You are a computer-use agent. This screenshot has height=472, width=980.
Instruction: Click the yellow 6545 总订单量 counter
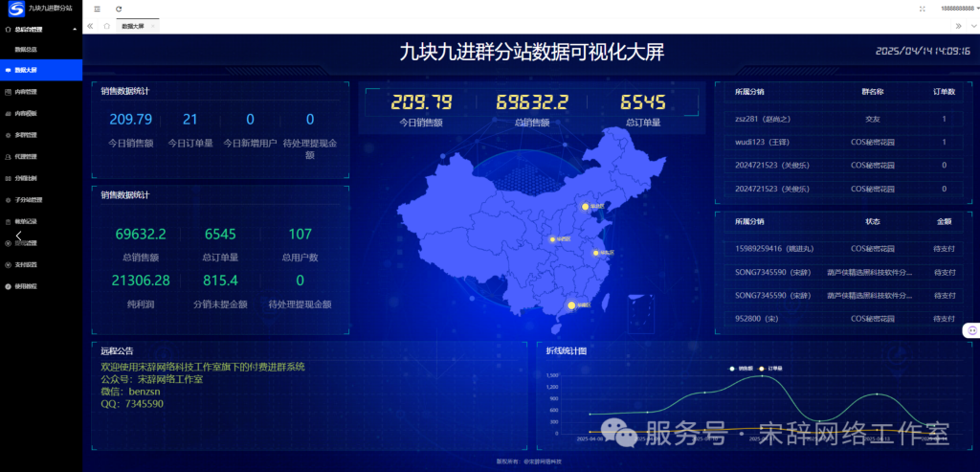tap(642, 102)
